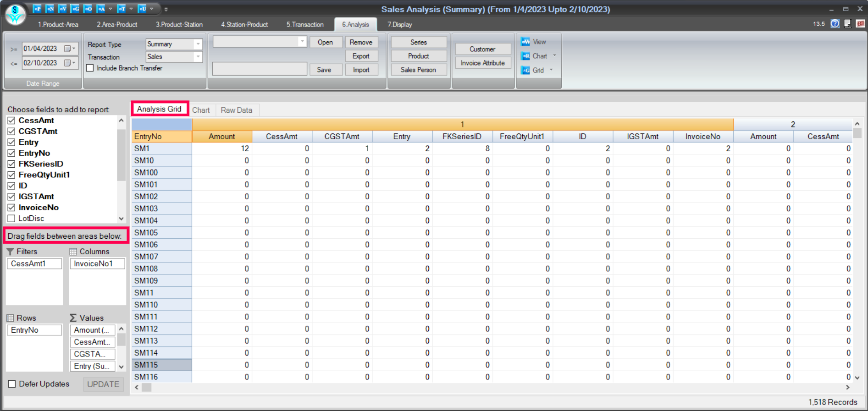Screen dimensions: 868x411
Task: Click the grid horizontal scrollbar right arrow
Action: point(847,387)
